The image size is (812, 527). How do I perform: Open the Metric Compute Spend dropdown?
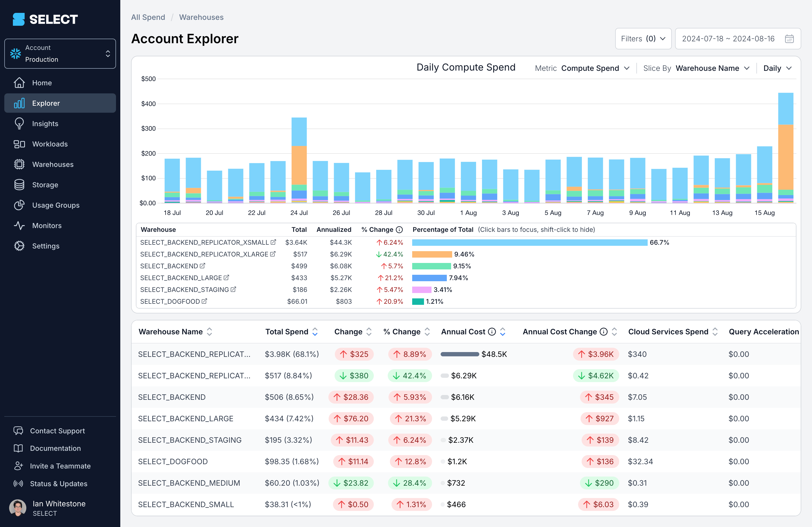(x=595, y=68)
